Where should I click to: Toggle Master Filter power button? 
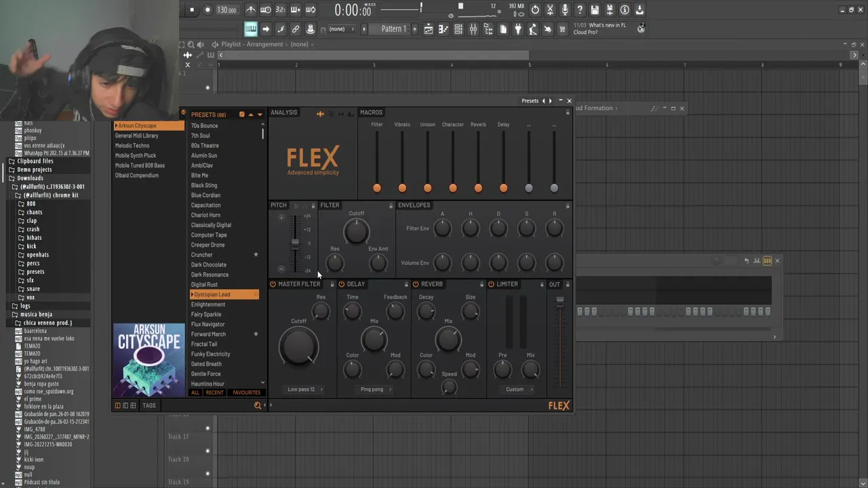point(273,284)
